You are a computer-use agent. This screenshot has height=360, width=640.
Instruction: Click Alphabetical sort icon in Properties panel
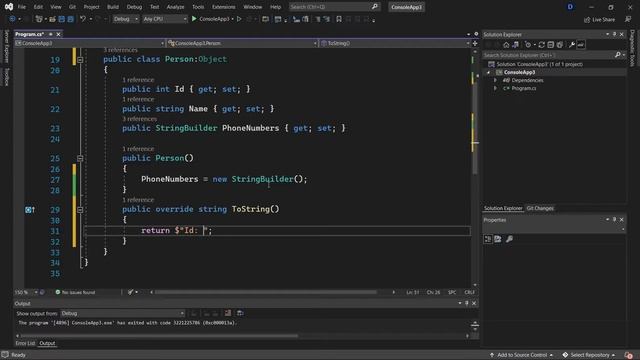pyautogui.click(x=498, y=239)
